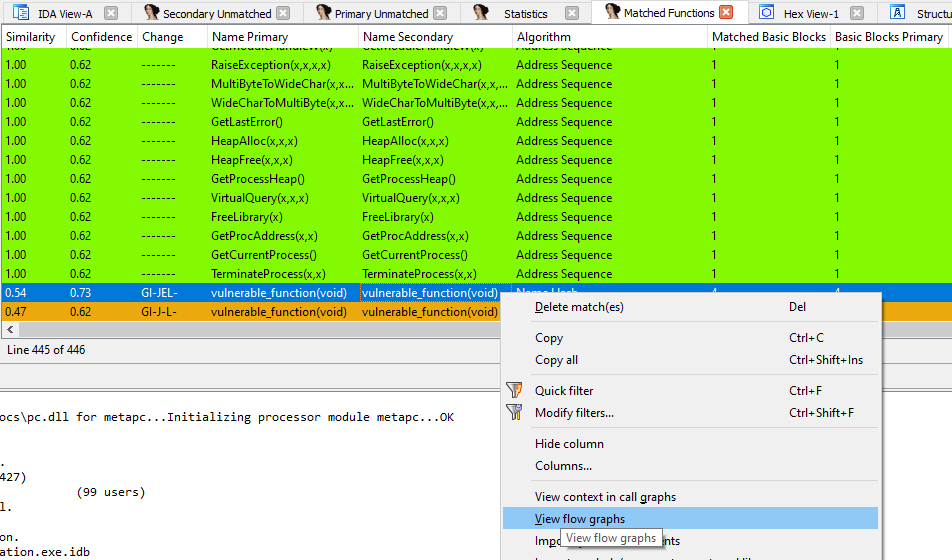This screenshot has width=952, height=560.
Task: Select the GetProcAddress(x,x) matched row
Action: (264, 236)
